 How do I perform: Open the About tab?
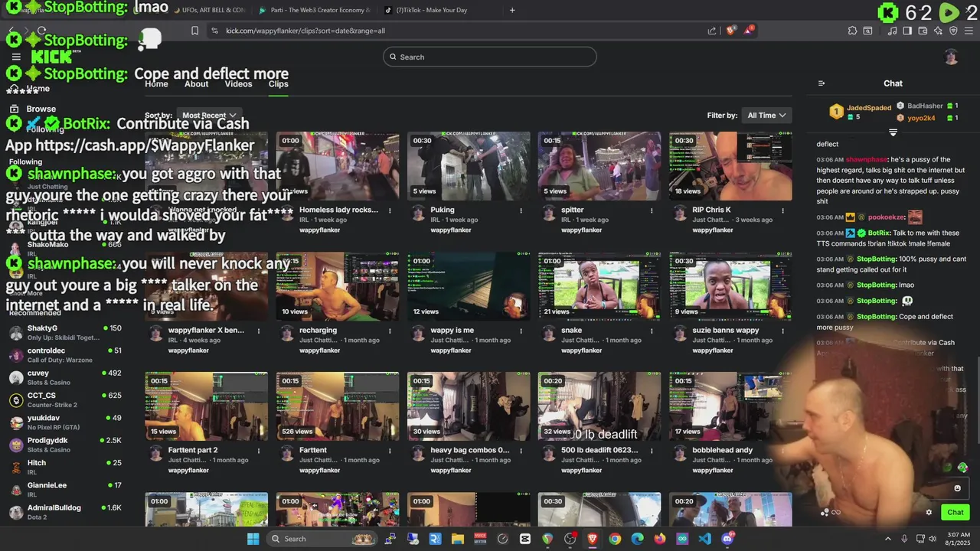coord(196,84)
